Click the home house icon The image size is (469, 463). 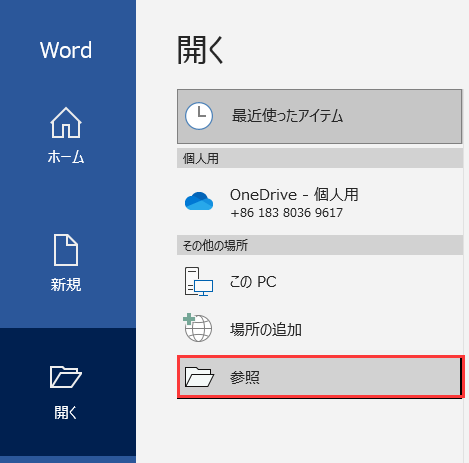(x=66, y=123)
